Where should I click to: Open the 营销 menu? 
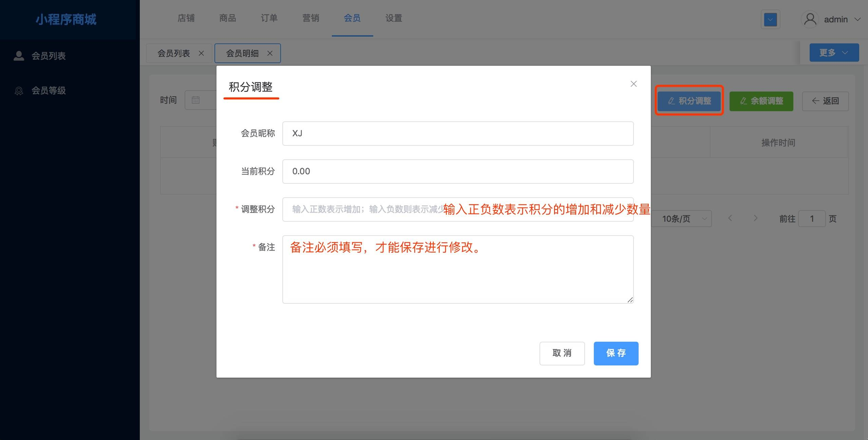click(x=310, y=18)
